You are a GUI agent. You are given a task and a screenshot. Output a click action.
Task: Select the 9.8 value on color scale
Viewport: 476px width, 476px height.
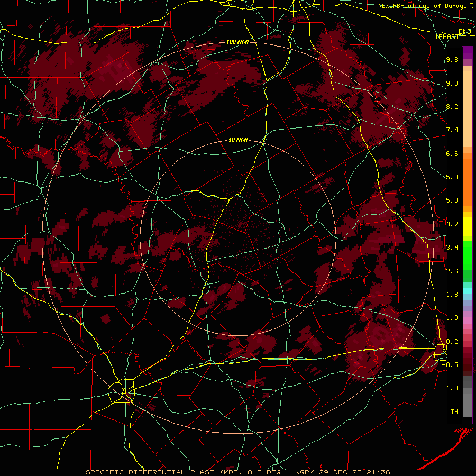point(452,59)
